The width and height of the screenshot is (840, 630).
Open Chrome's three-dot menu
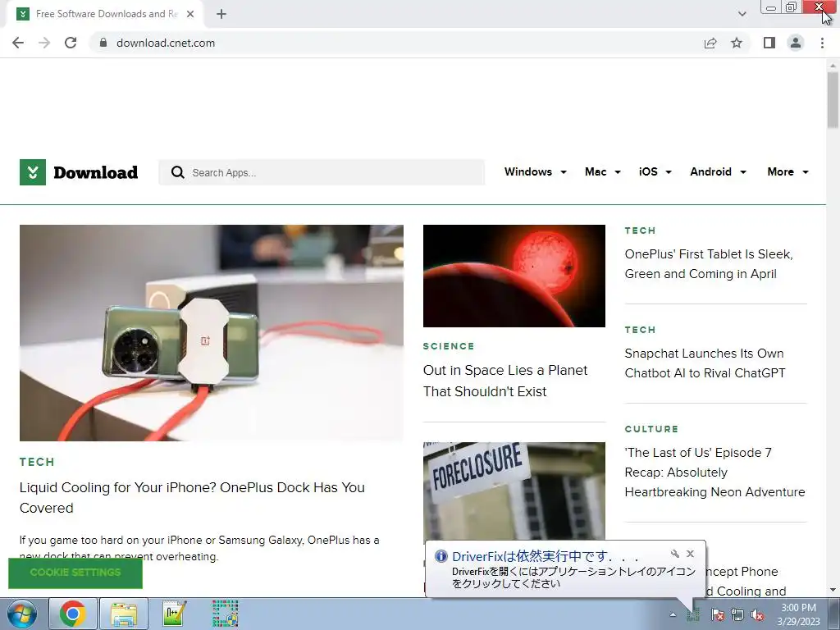[822, 43]
